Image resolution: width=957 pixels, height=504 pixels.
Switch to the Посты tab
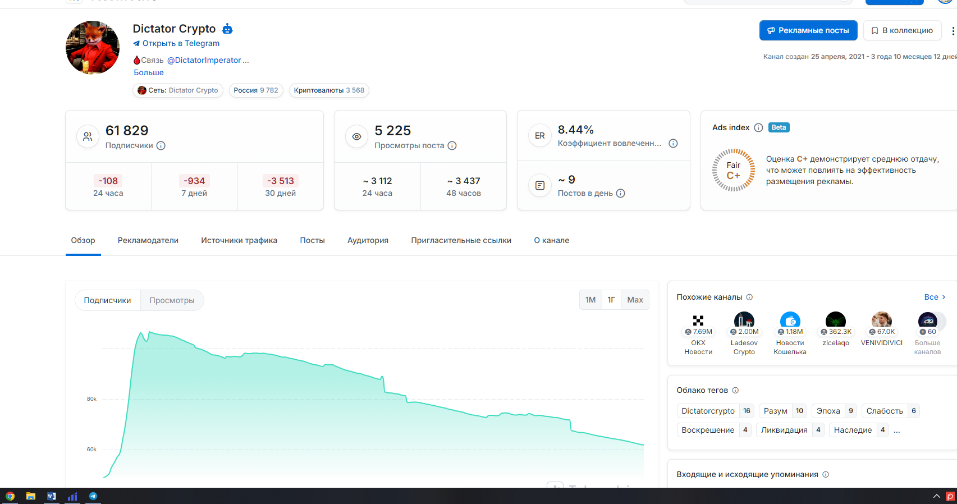pyautogui.click(x=312, y=240)
